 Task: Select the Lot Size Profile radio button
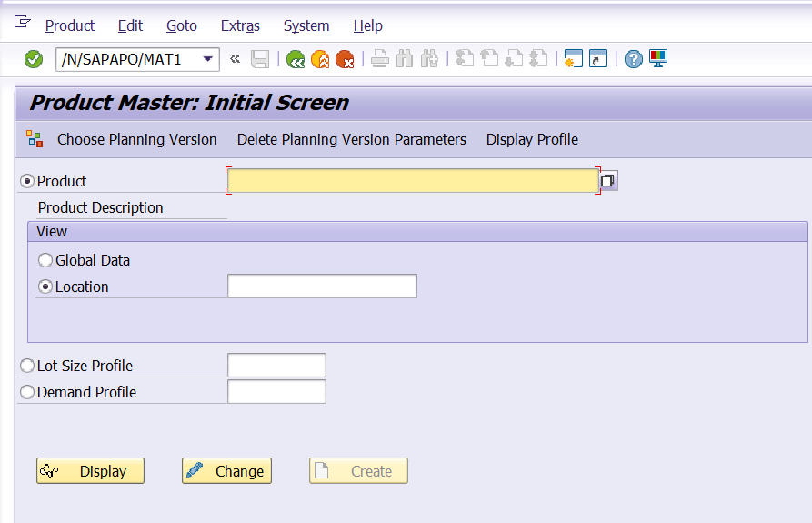27,366
